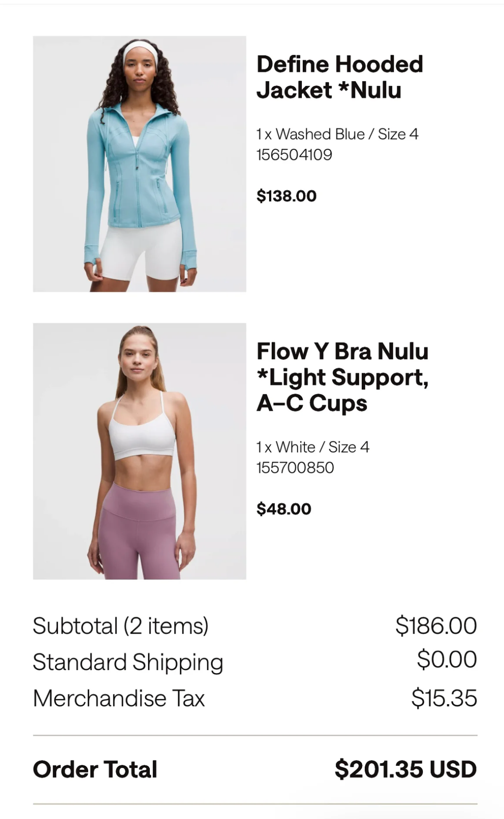Click the order total $201.35 USD
Screen dimensions: 504x819
pyautogui.click(x=406, y=769)
